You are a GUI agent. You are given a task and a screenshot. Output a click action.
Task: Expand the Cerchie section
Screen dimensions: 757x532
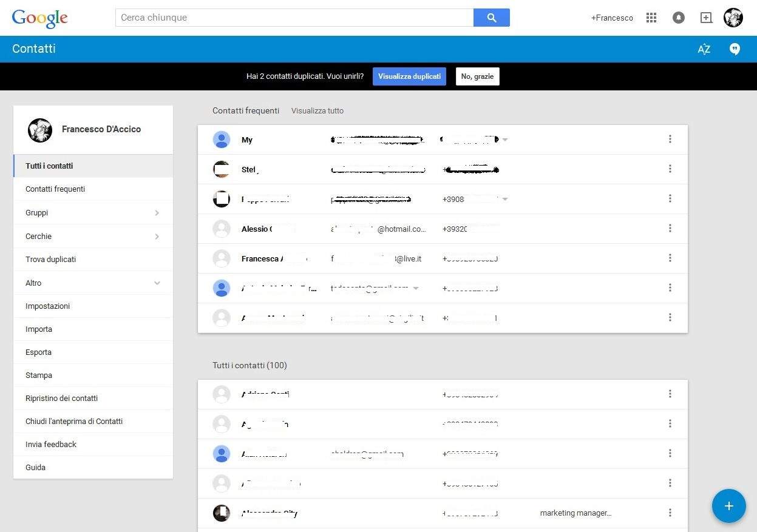point(157,237)
